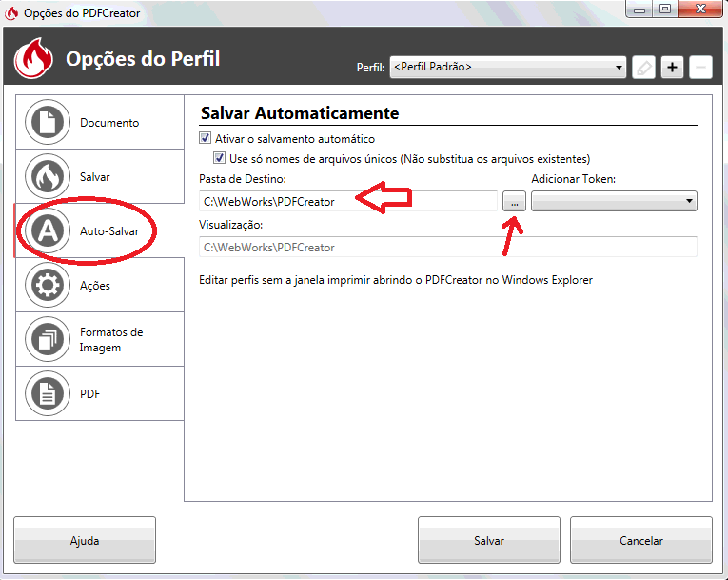Click the PDFCreator flame logo in header

[x=33, y=58]
